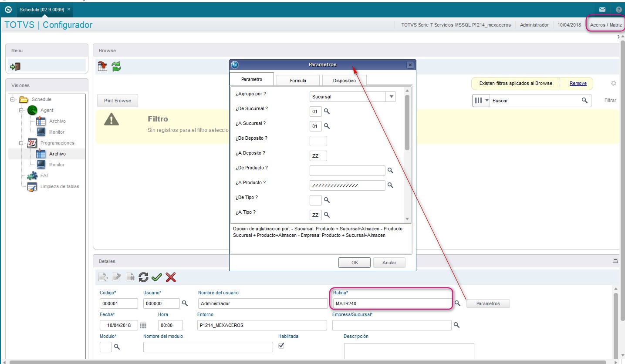Viewport: 625px width, 364px height.
Task: Click the exit door icon in Menu
Action: [15, 66]
